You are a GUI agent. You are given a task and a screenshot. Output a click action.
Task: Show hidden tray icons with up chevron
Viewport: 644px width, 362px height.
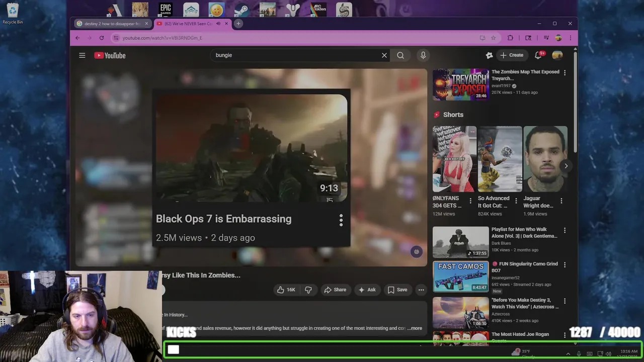coord(568,354)
